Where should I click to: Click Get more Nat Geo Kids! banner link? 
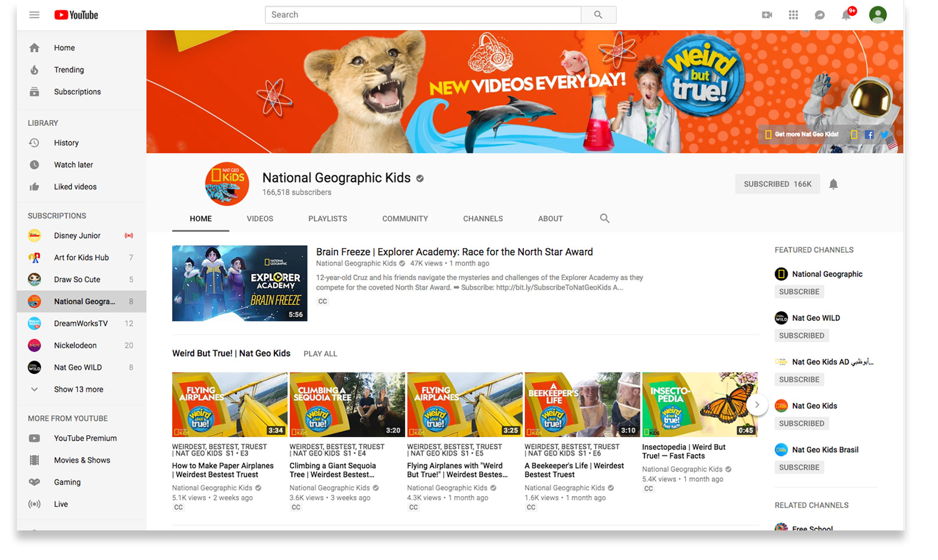click(806, 134)
